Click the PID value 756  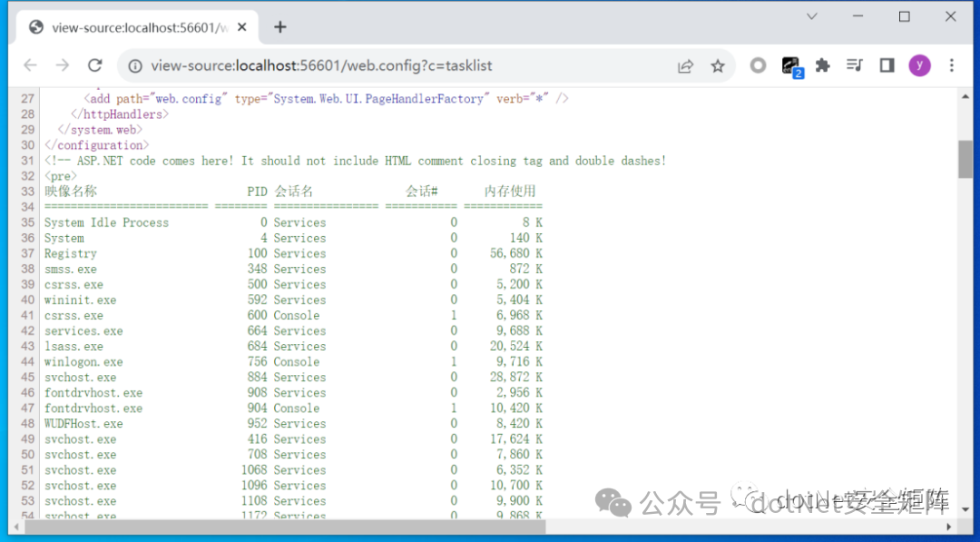(257, 362)
